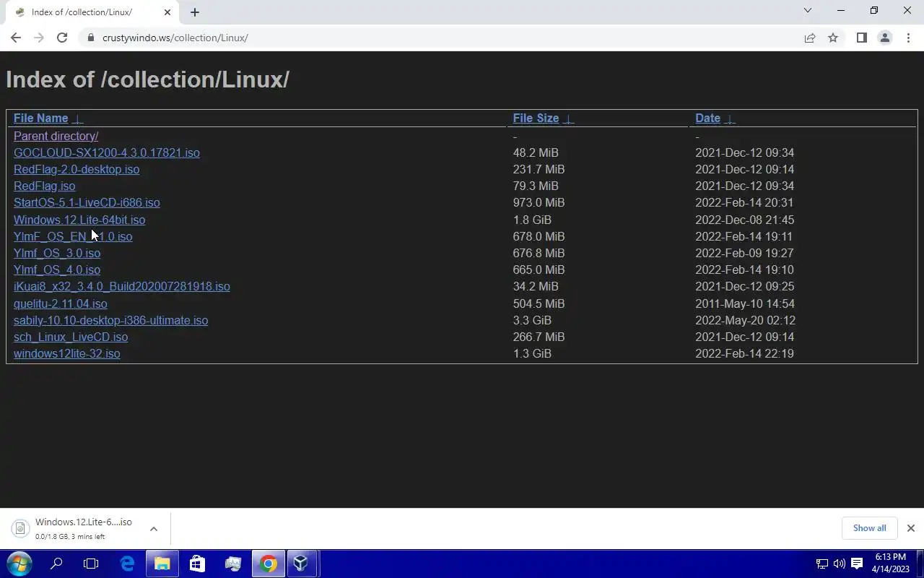The image size is (924, 578).
Task: Open the Windows Start menu
Action: [19, 564]
